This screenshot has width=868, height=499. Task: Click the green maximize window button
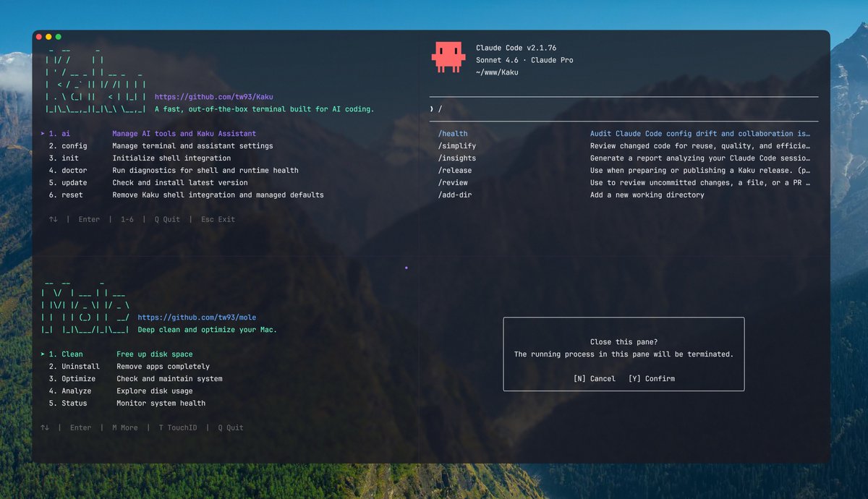click(x=58, y=37)
